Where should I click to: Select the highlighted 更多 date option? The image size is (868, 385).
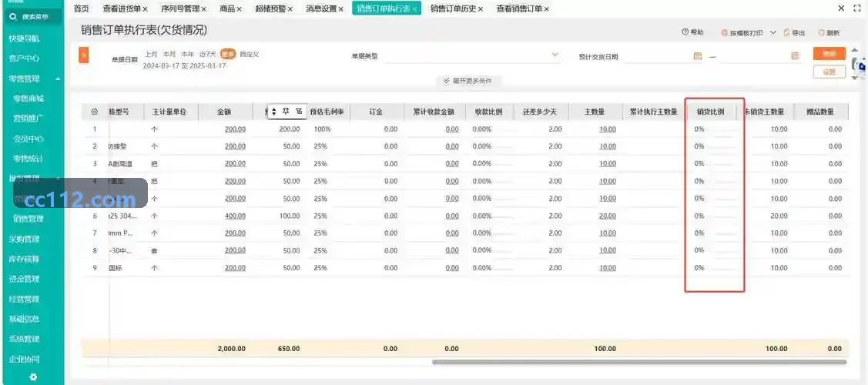(x=228, y=54)
